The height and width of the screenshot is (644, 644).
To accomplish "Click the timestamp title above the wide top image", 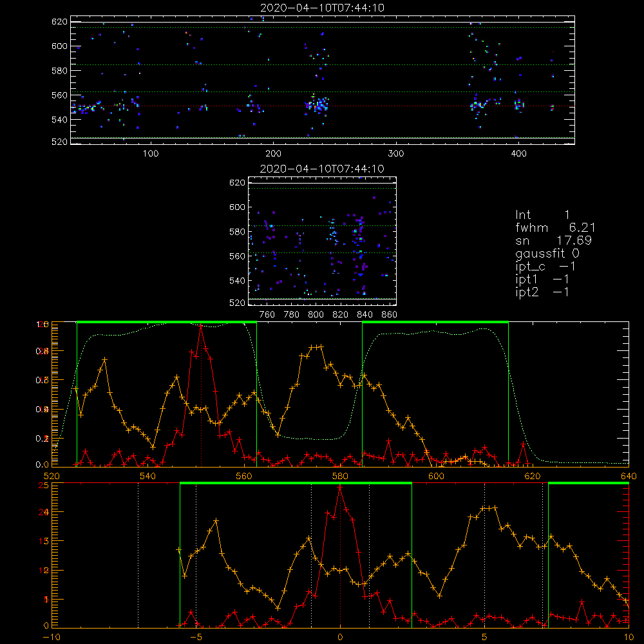I will pyautogui.click(x=323, y=8).
